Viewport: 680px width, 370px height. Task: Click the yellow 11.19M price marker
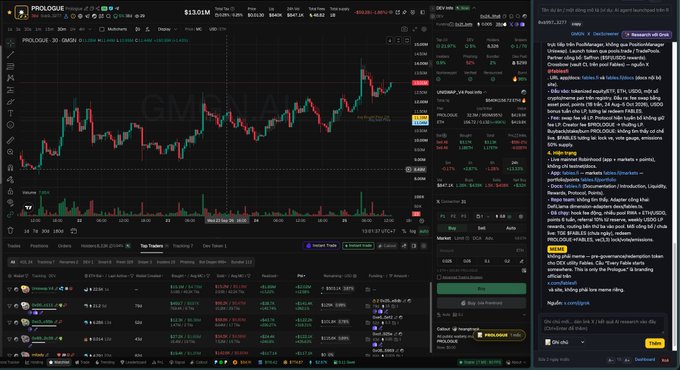[x=420, y=118]
